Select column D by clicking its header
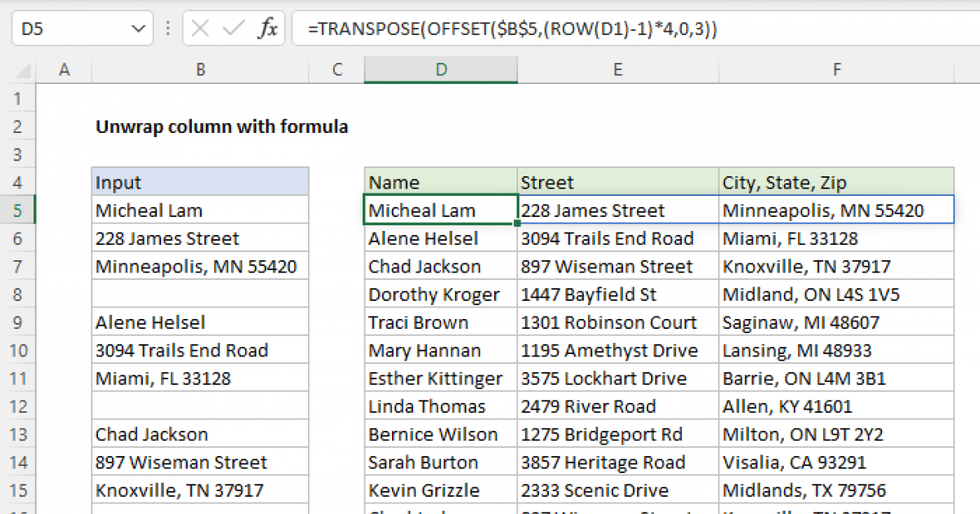The height and width of the screenshot is (514, 980). click(x=440, y=69)
